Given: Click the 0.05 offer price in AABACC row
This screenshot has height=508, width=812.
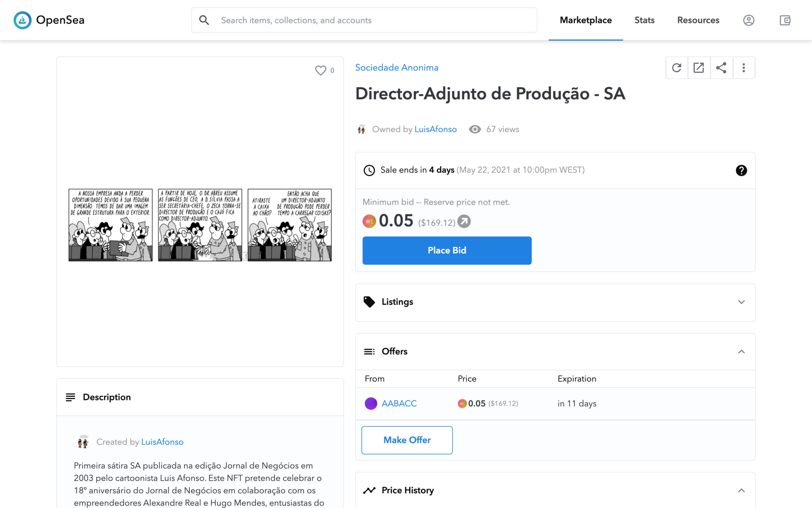Looking at the screenshot, I should (x=476, y=403).
